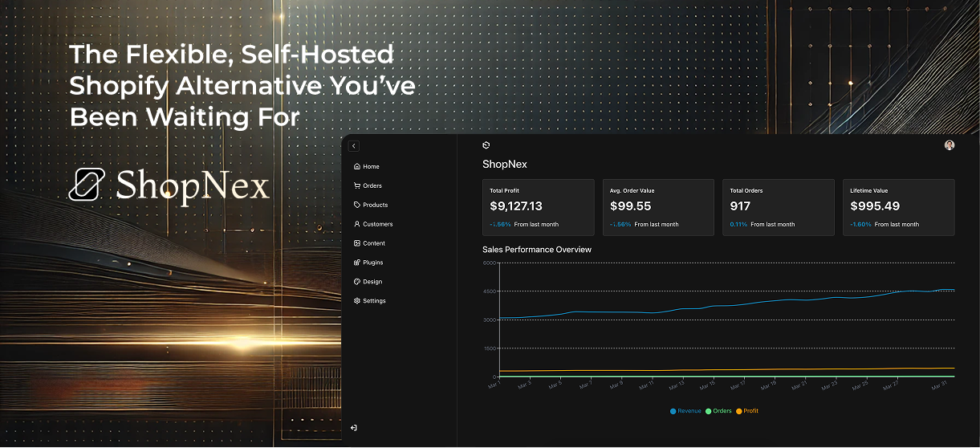
Task: Click the small ShopNex logo above dashboard title
Action: pos(486,145)
